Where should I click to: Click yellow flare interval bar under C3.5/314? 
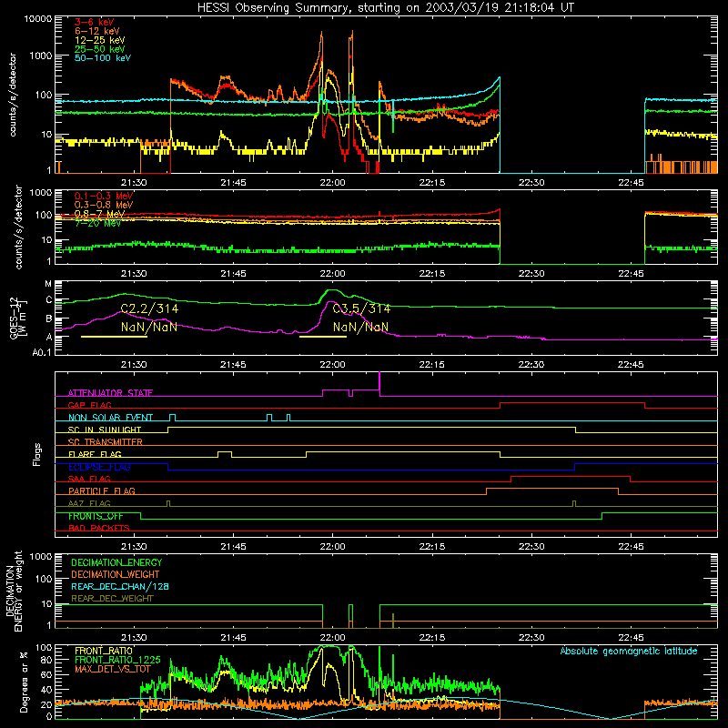click(323, 337)
